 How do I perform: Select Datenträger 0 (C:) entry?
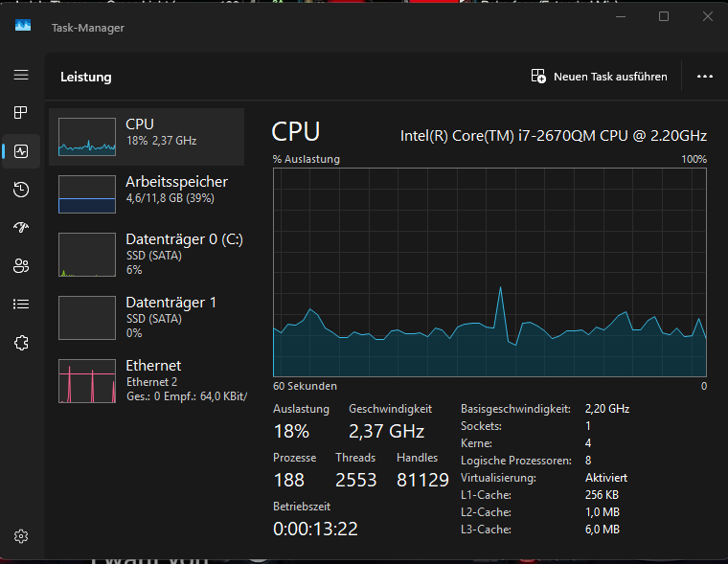click(147, 255)
